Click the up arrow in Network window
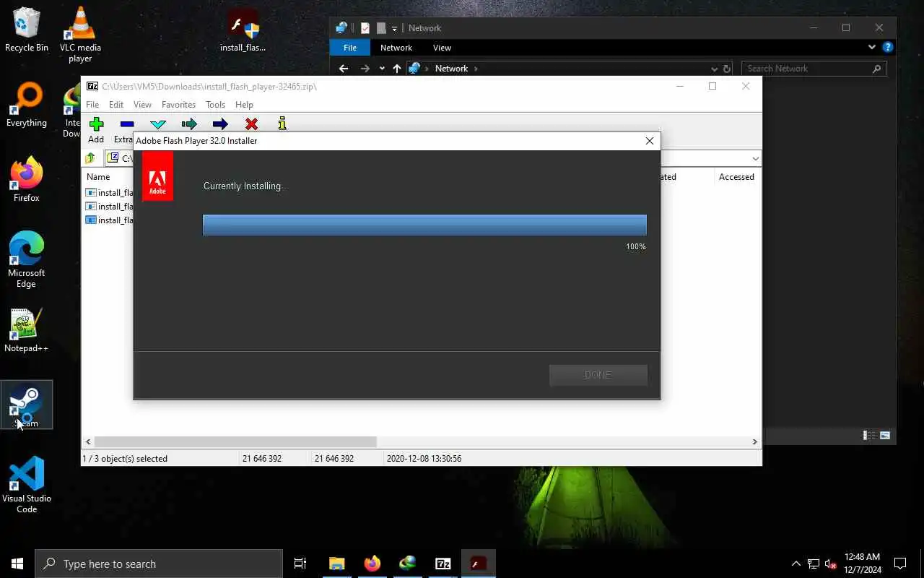 397,69
